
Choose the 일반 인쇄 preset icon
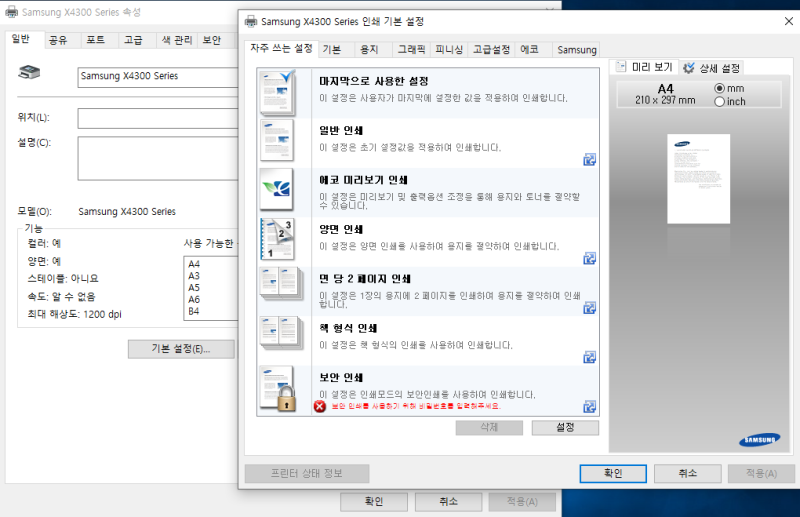click(x=277, y=140)
